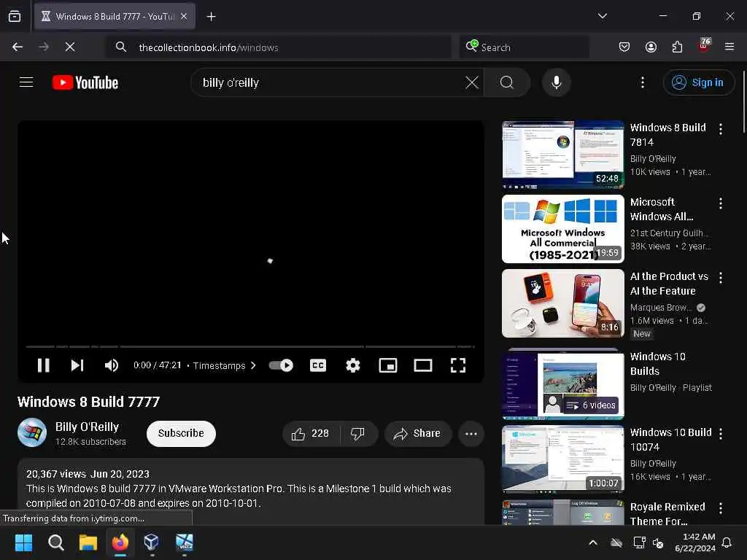The height and width of the screenshot is (560, 747).
Task: Dislike this video
Action: pyautogui.click(x=357, y=433)
